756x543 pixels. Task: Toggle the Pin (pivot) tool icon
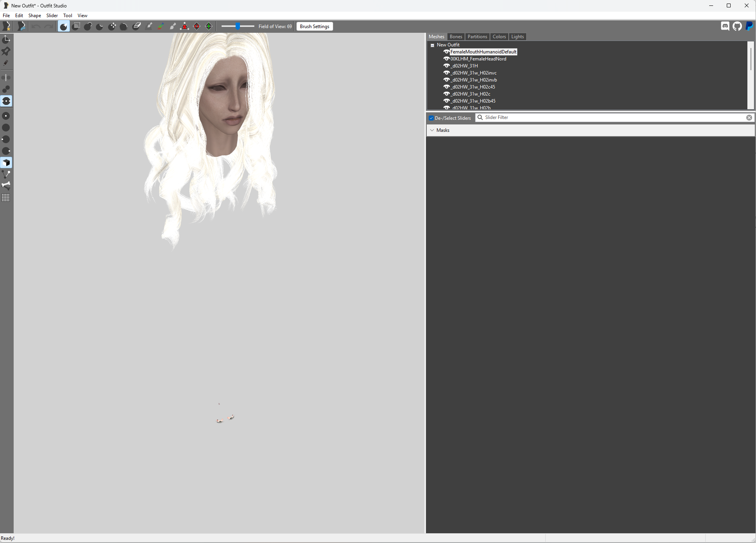(6, 51)
